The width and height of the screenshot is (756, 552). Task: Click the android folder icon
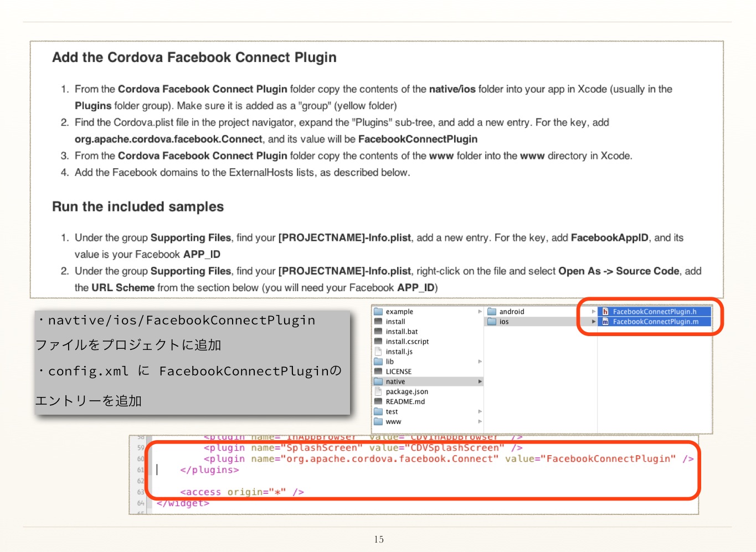click(x=492, y=312)
